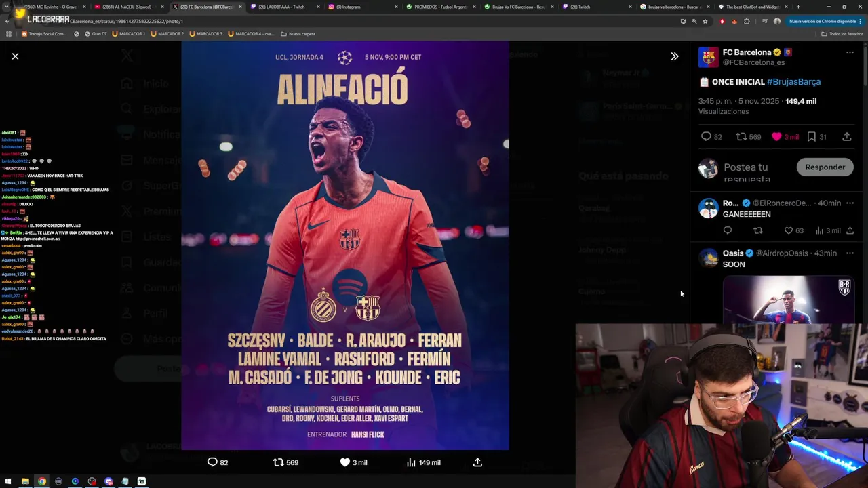Image resolution: width=868 pixels, height=488 pixels.
Task: Click the reply icon with 82 in sidebar
Action: [706, 136]
